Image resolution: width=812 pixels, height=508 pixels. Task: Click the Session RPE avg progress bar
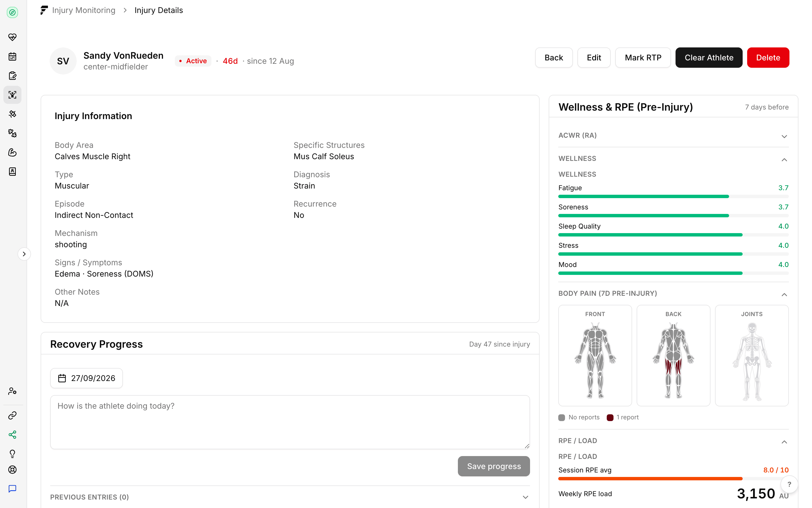pyautogui.click(x=673, y=478)
